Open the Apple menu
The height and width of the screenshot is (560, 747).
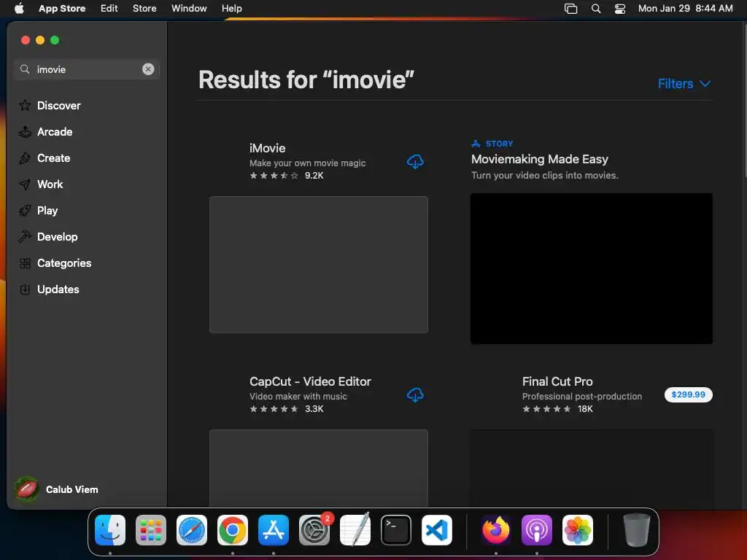pyautogui.click(x=19, y=8)
